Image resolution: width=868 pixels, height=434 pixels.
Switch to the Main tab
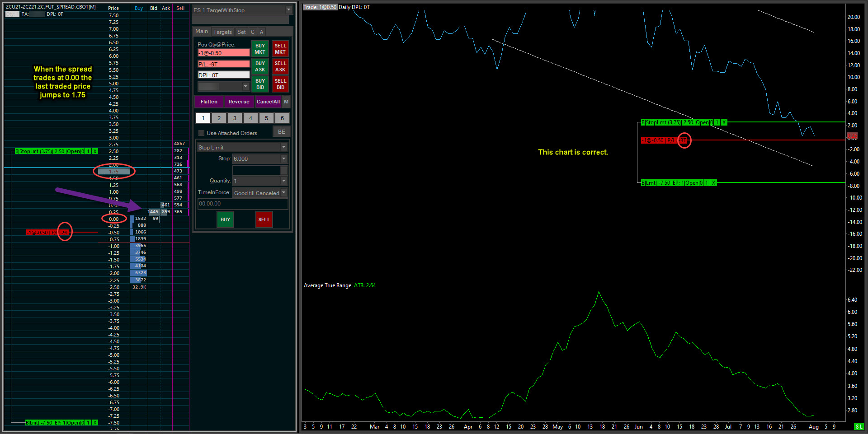[x=202, y=31]
